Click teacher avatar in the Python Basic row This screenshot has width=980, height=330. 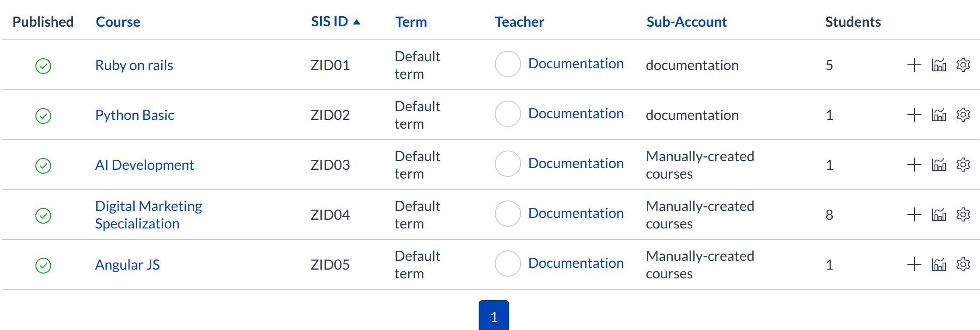click(507, 114)
